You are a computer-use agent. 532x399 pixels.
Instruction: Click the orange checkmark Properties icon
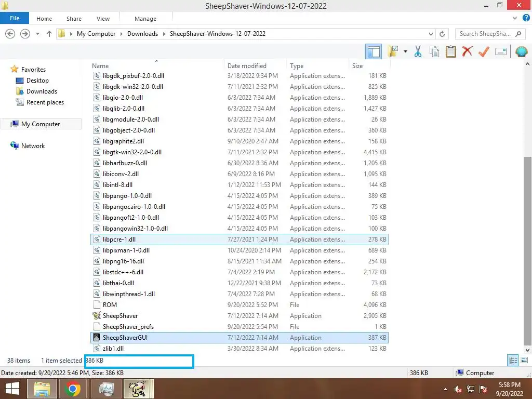coord(484,51)
